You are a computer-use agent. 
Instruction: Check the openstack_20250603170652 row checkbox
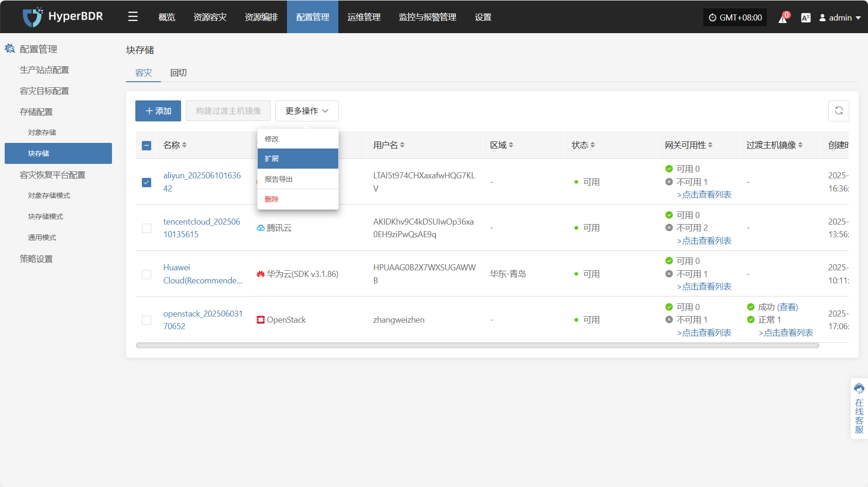click(147, 320)
